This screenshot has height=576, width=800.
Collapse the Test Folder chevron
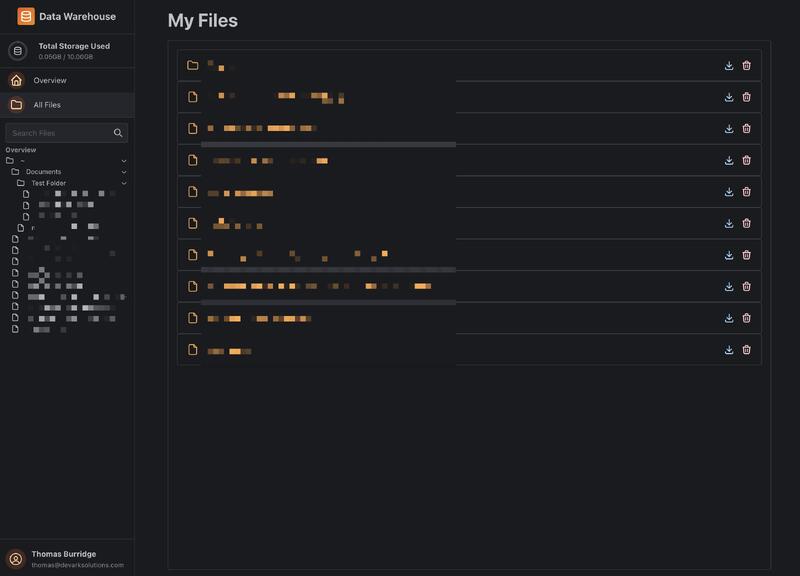pyautogui.click(x=124, y=184)
